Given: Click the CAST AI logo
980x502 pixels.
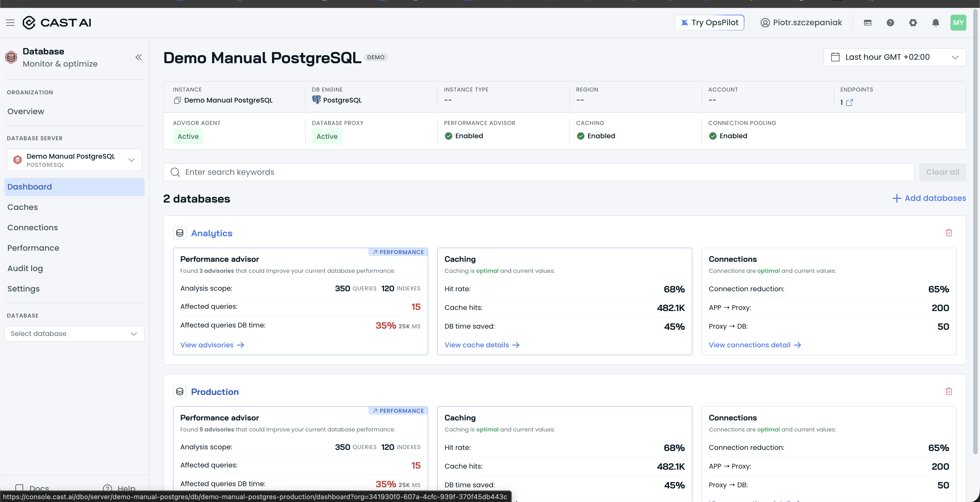Looking at the screenshot, I should 57,23.
